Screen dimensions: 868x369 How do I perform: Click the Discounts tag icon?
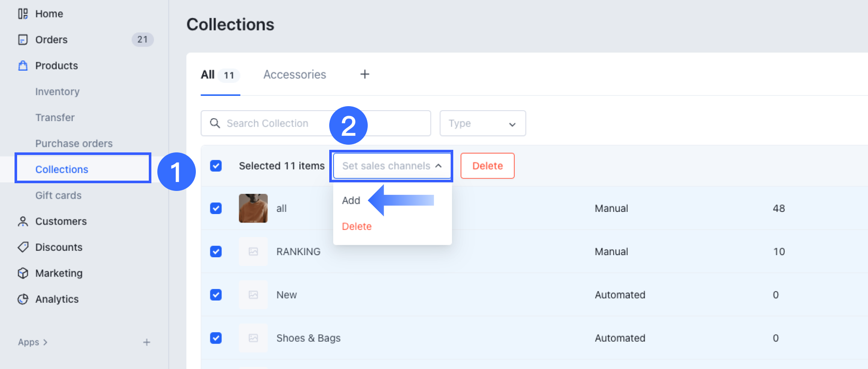point(23,247)
